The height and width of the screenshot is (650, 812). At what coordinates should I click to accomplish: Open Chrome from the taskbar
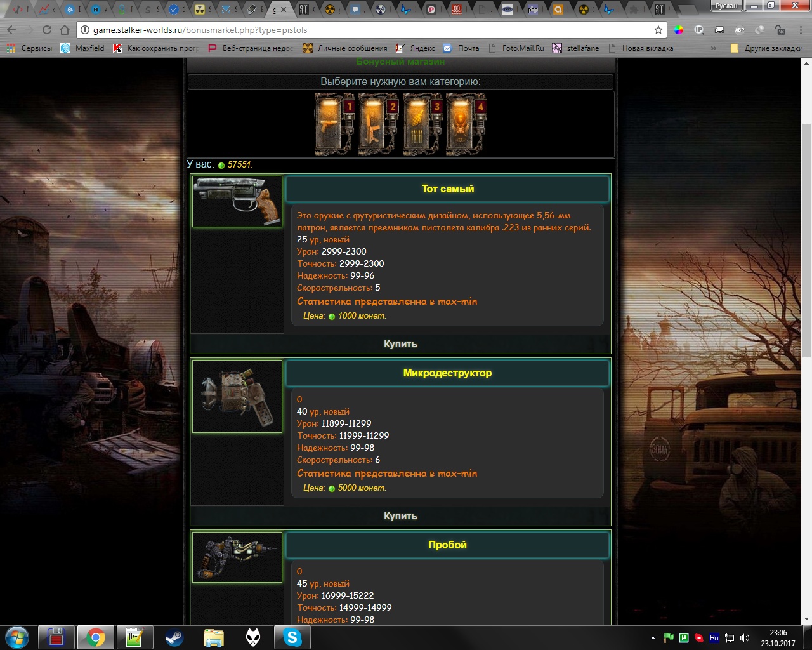[96, 637]
